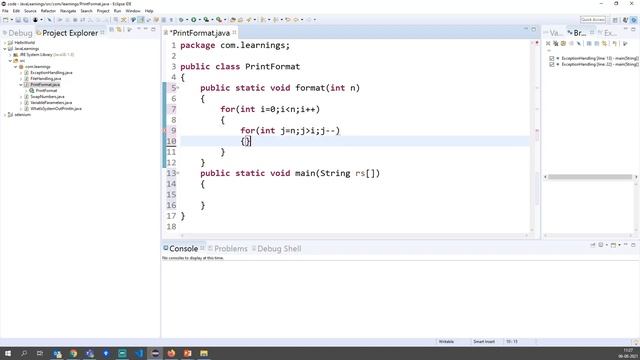This screenshot has height=360, width=640.
Task: Switch to the Debug perspective icon
Action: click(634, 20)
